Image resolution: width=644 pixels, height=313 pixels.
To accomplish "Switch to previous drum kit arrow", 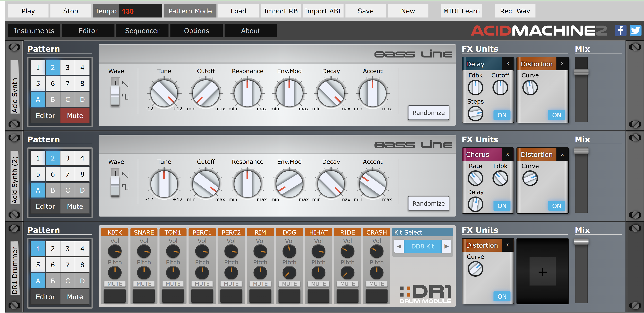I will tap(399, 246).
